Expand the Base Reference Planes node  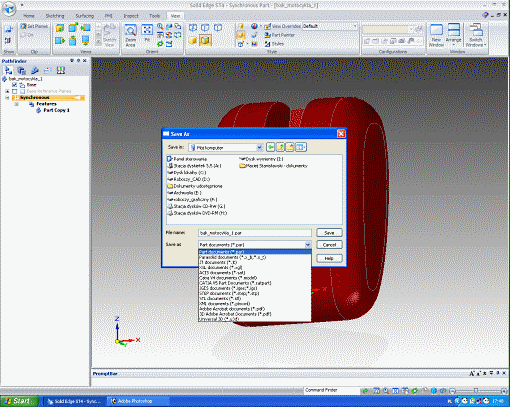[x=7, y=91]
